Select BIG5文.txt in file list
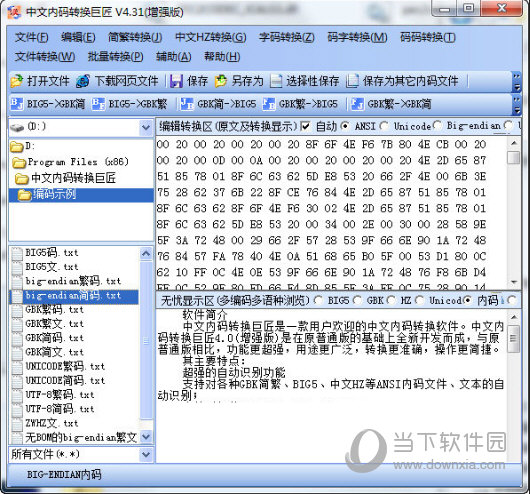The image size is (530, 494). (51, 267)
